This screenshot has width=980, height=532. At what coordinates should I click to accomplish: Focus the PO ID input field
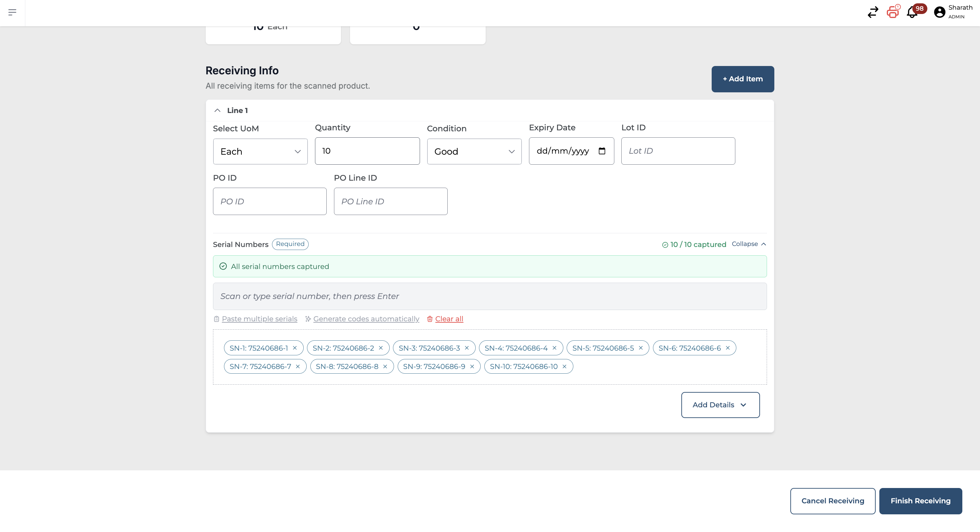click(x=269, y=201)
